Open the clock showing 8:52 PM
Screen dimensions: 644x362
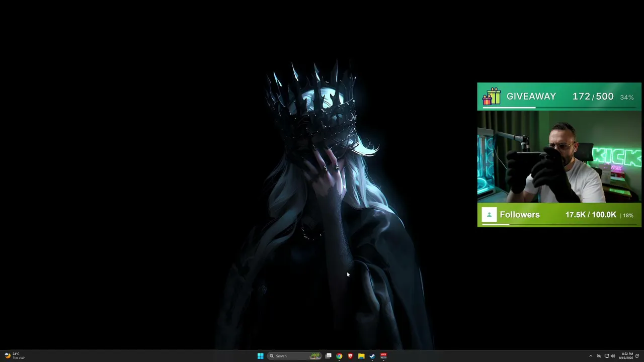pos(626,356)
